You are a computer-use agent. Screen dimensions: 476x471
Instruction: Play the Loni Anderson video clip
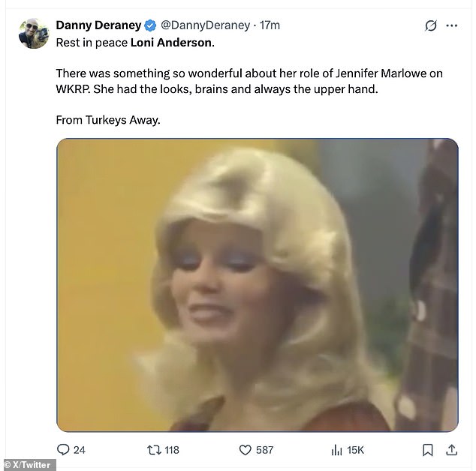[x=257, y=285]
